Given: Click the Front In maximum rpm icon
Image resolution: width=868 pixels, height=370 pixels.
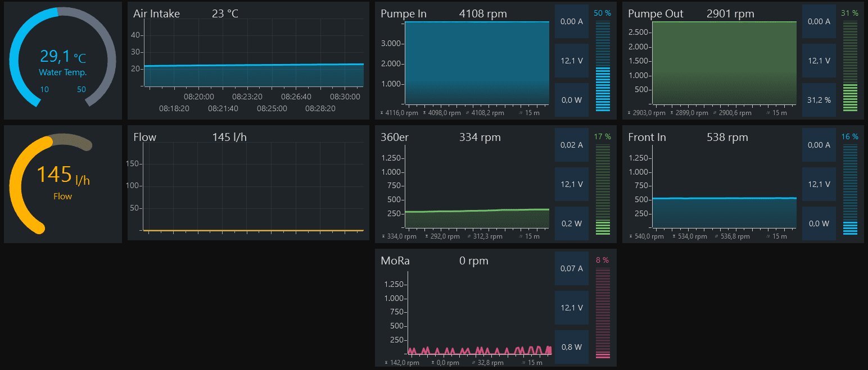Looking at the screenshot, I should (x=630, y=236).
